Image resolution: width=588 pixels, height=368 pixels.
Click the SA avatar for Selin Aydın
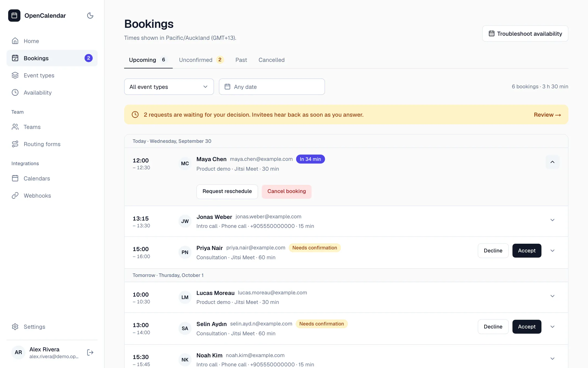185,328
